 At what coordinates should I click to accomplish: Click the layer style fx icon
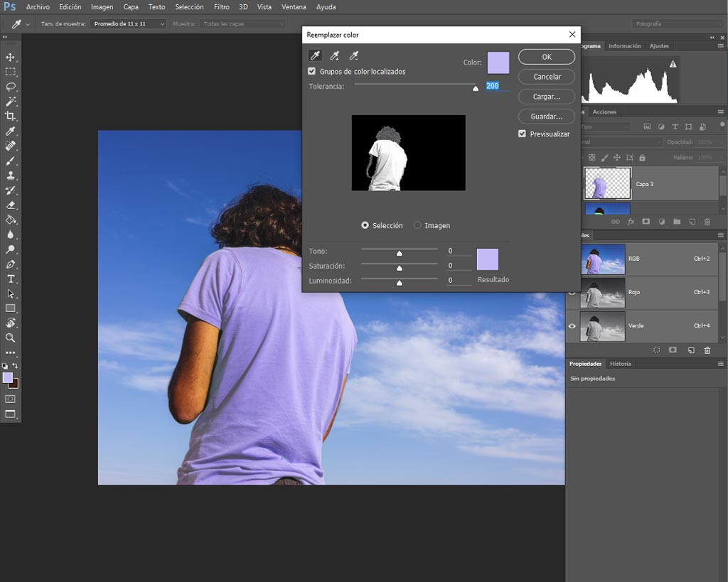pos(631,222)
